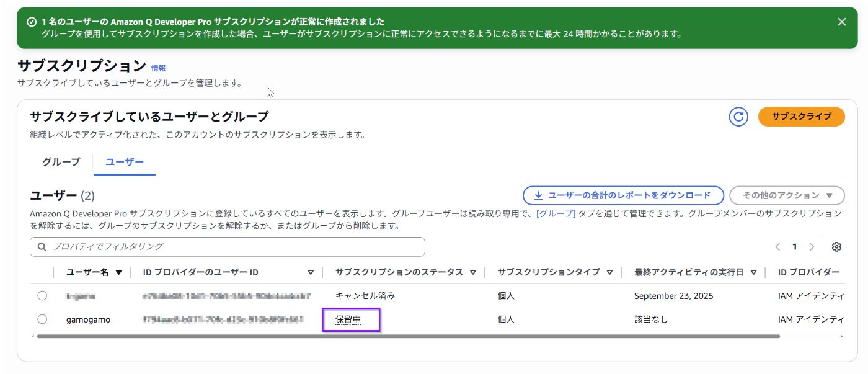Select radio button for gamogamo user
This screenshot has height=374, width=868.
(x=42, y=319)
